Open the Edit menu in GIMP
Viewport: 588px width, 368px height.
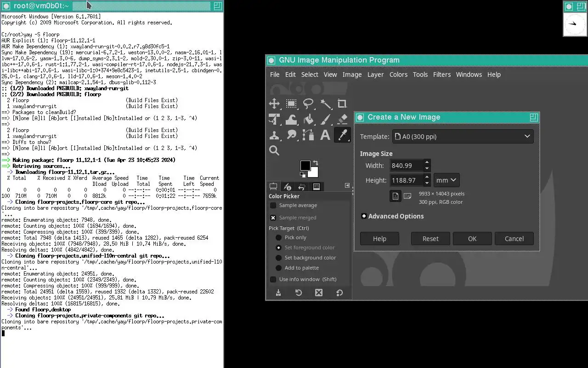pos(290,75)
